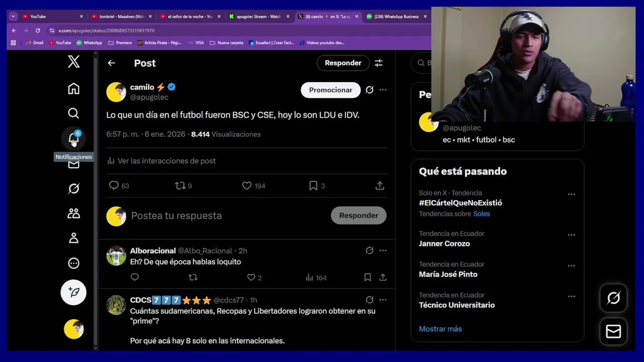644x362 pixels.
Task: Click the browser address bar URL
Action: coord(106,31)
